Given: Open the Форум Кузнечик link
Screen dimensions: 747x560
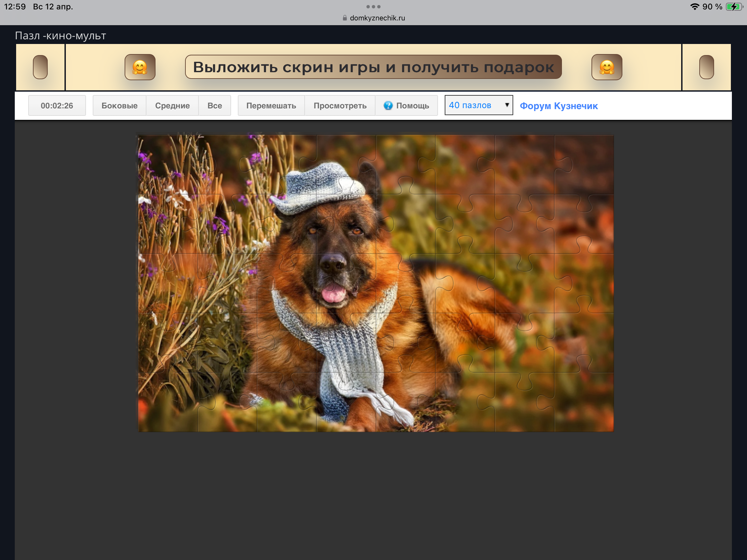Looking at the screenshot, I should (559, 106).
